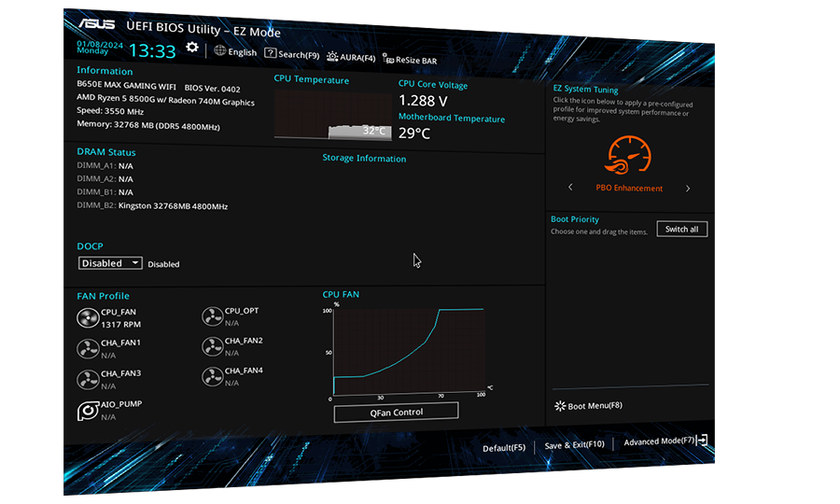Select the CPU_FAN fan icon
The width and height of the screenshot is (840, 504).
coord(88,317)
